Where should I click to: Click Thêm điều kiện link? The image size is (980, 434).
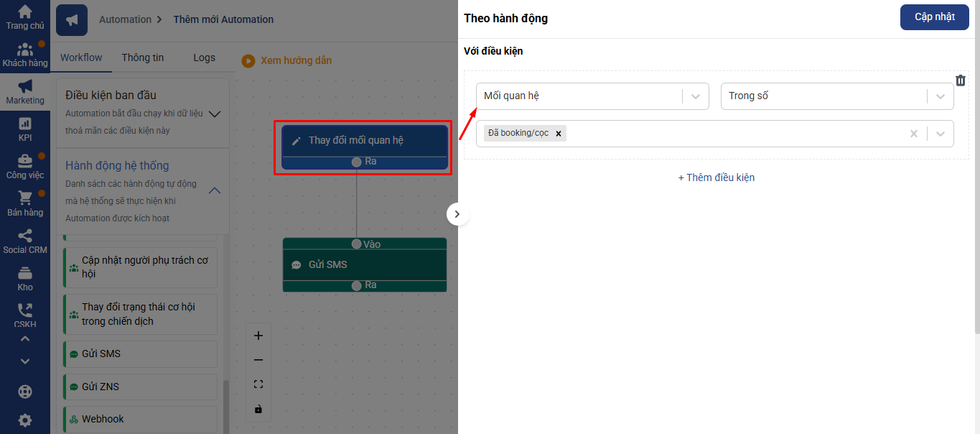716,177
